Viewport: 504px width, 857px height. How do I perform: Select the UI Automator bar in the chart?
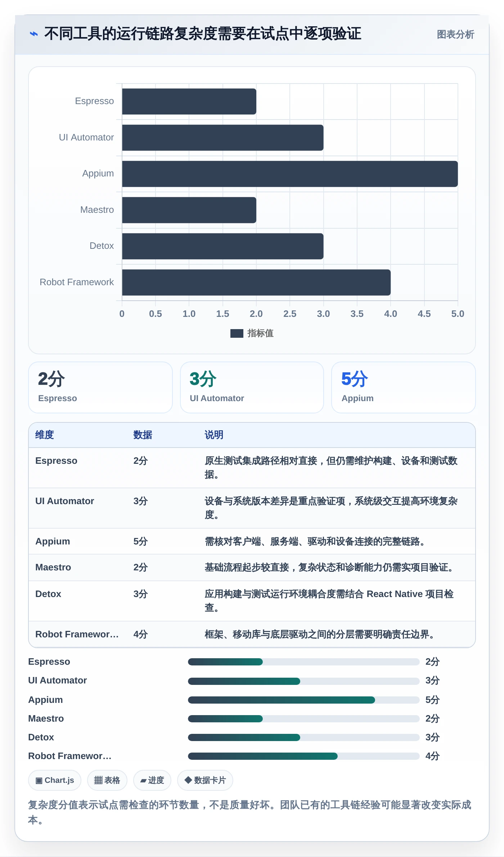[222, 138]
